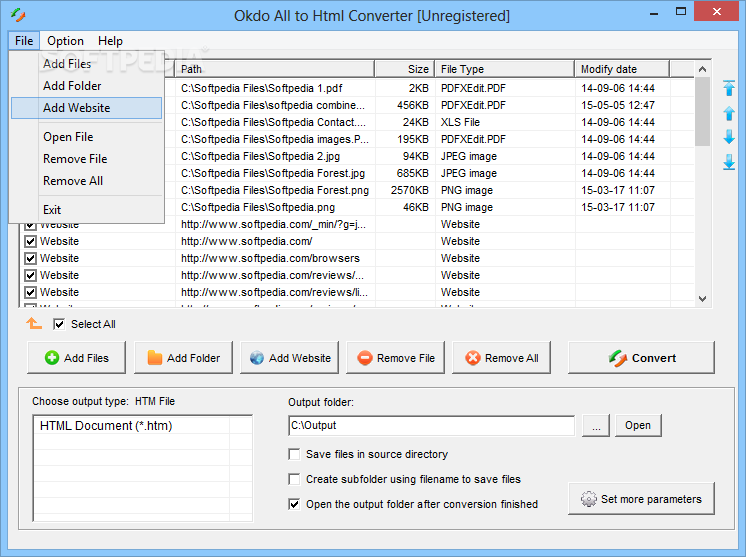Uncheck the Website row for softpedia.com/reviews/li...
This screenshot has width=746, height=557.
pyautogui.click(x=30, y=292)
